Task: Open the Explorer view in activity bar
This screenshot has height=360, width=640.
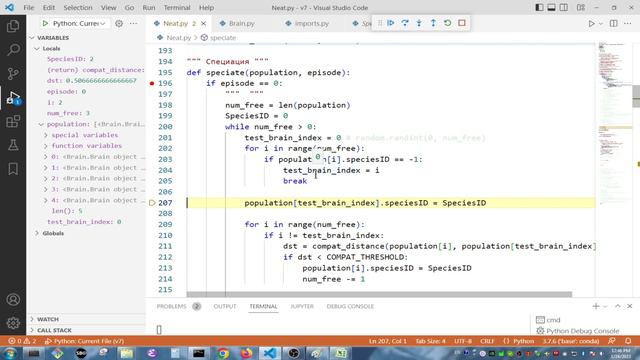Action: pyautogui.click(x=13, y=26)
